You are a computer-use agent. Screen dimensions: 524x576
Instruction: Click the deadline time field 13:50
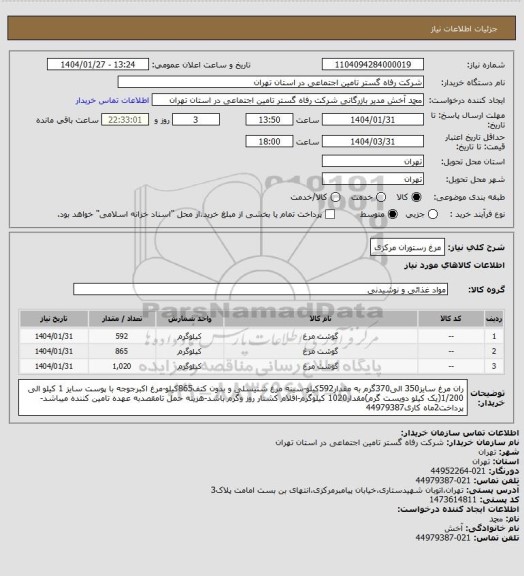point(269,120)
